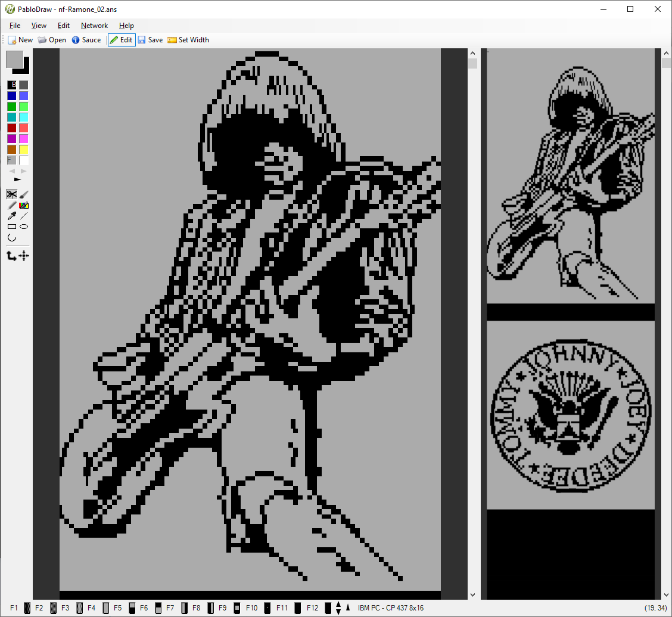Select the arc drawing tool
672x617 pixels.
tap(11, 237)
